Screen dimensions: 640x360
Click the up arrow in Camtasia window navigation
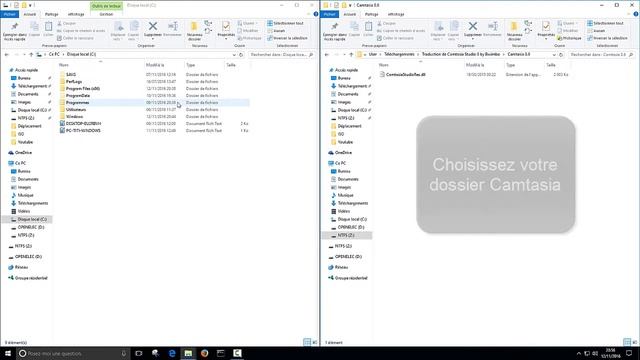point(351,54)
